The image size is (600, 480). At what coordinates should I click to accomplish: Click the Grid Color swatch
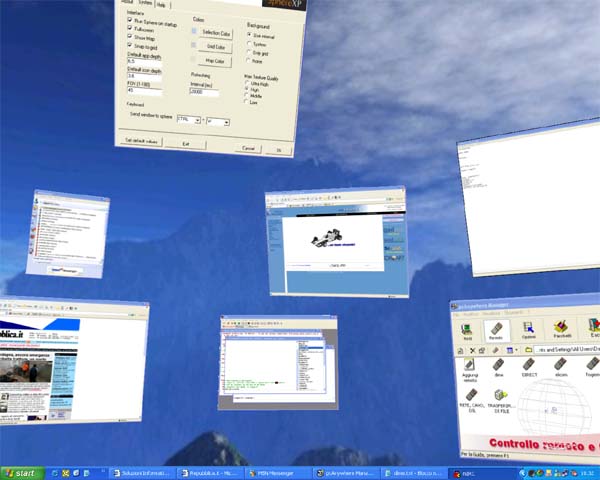tap(194, 45)
